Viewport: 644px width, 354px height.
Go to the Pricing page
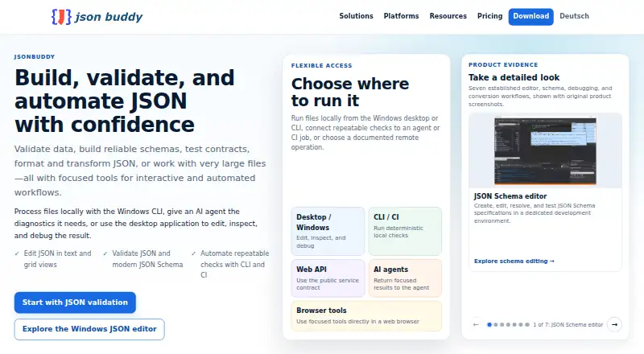point(489,16)
